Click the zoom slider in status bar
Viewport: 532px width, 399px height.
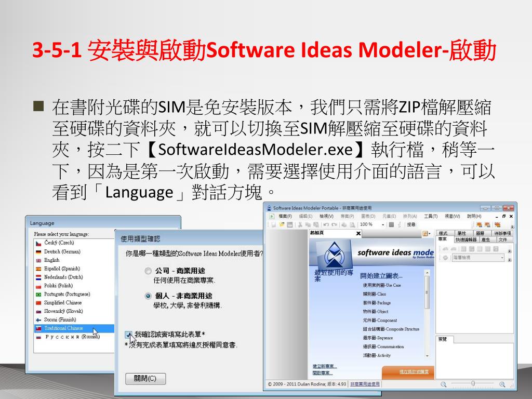tap(473, 384)
